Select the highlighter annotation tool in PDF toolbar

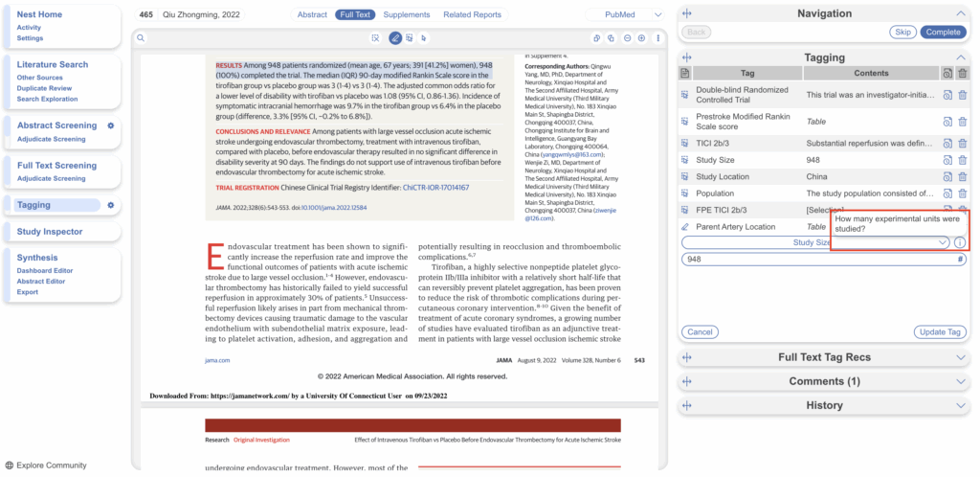[x=395, y=38]
